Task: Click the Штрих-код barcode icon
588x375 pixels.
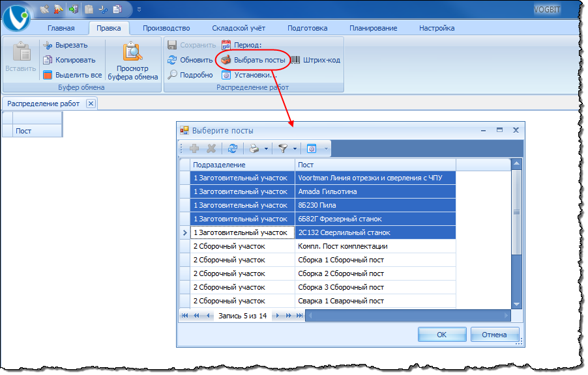Action: click(295, 60)
